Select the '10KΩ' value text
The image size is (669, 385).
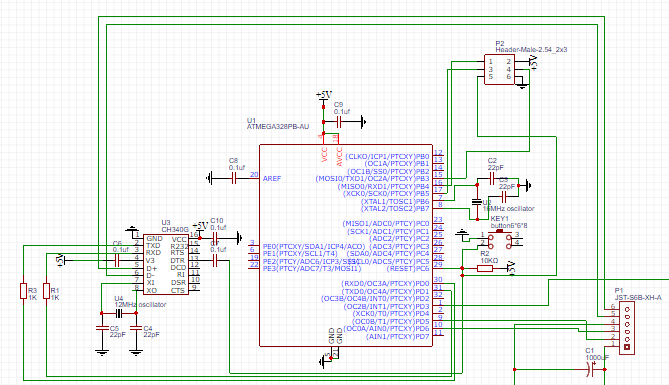coord(489,260)
